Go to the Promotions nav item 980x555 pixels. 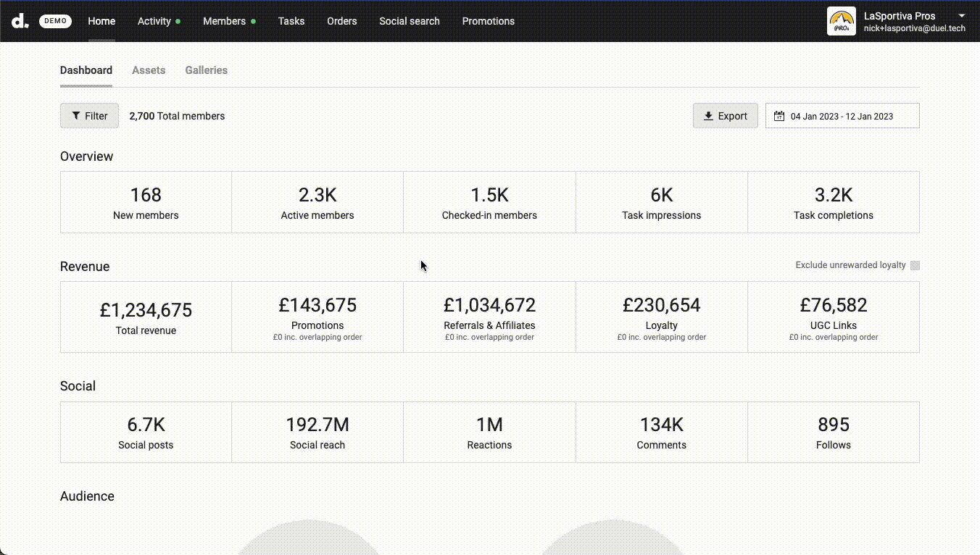click(489, 21)
